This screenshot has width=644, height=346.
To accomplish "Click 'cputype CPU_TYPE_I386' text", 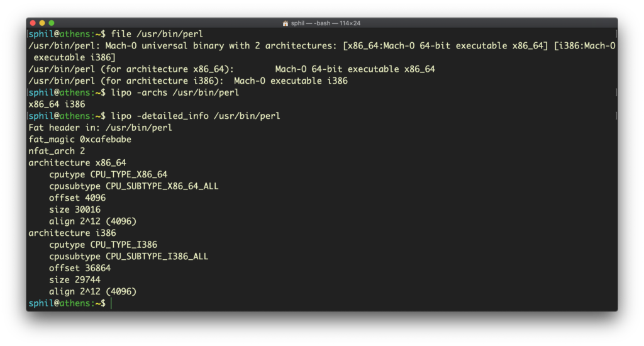I will 103,245.
